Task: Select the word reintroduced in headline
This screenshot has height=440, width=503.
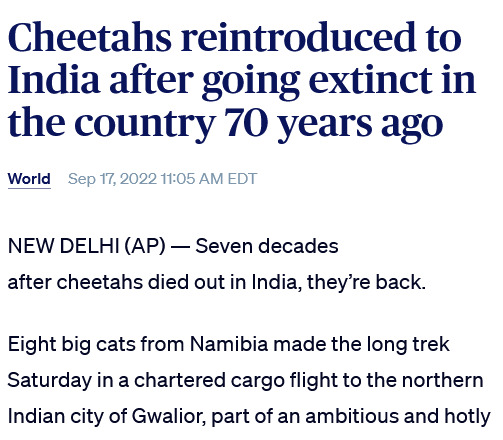Action: pos(298,37)
